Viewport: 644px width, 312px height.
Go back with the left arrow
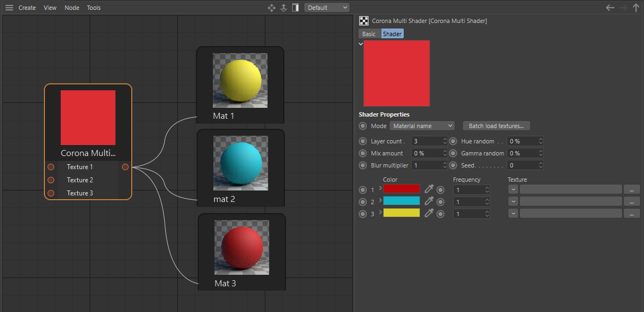[610, 8]
